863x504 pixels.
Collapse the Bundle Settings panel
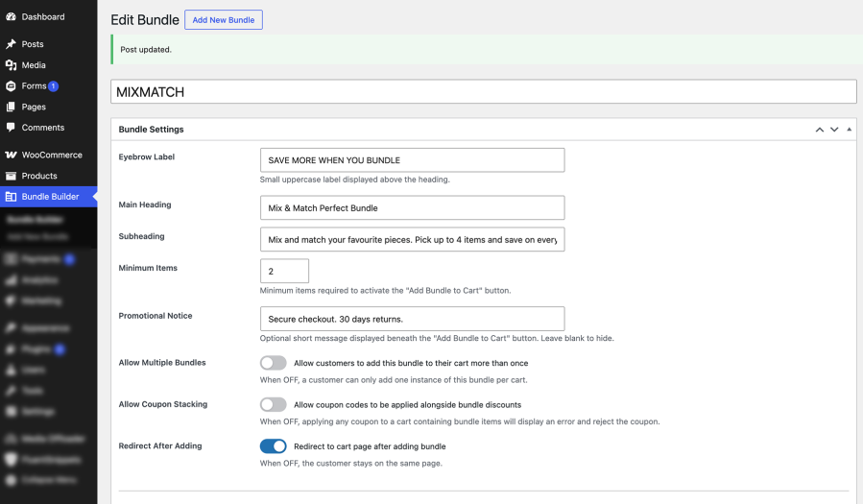(x=850, y=130)
